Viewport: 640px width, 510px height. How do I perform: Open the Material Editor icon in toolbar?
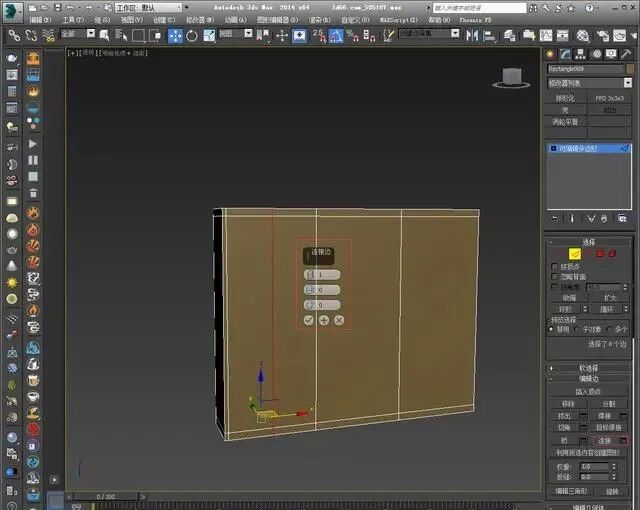[583, 35]
